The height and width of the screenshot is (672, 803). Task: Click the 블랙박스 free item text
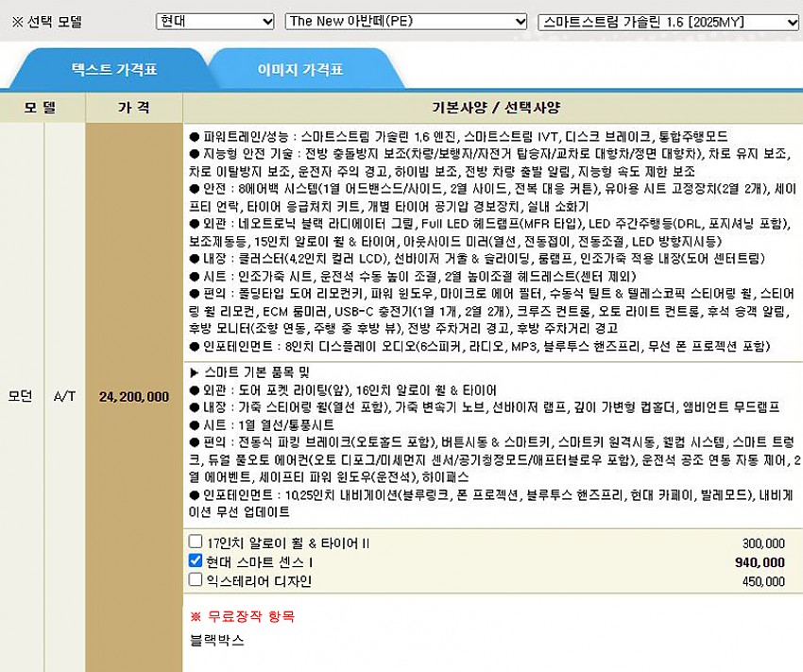(217, 640)
